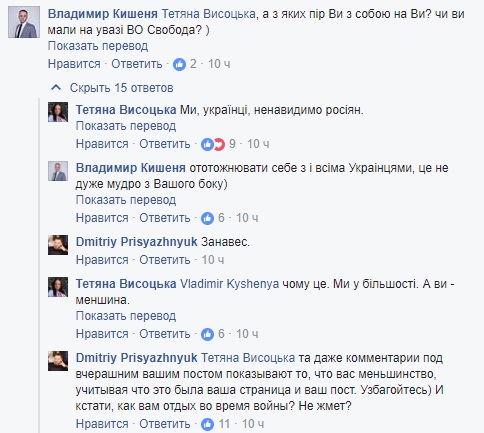484x433 pixels.
Task: Click the chevron arrow beside 'Скрыть 15 ответов'
Action: pos(56,88)
